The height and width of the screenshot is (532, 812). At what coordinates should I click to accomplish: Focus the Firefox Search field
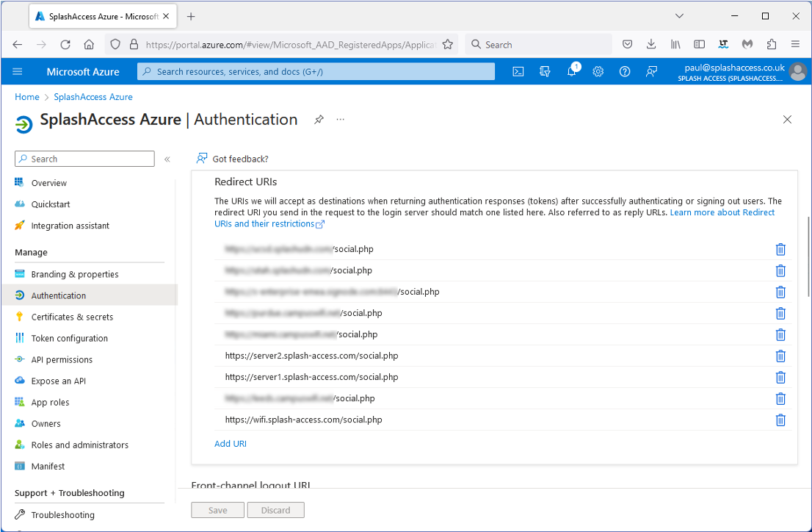click(x=539, y=45)
